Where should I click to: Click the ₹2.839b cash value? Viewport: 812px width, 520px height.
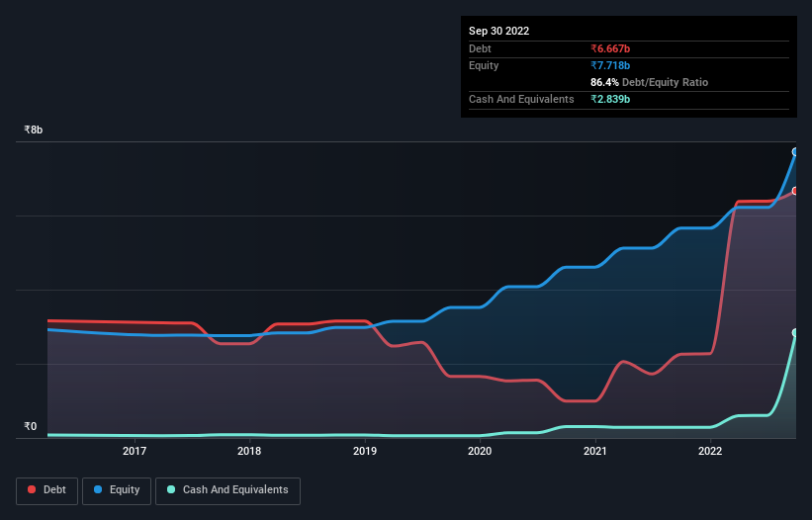click(x=610, y=99)
